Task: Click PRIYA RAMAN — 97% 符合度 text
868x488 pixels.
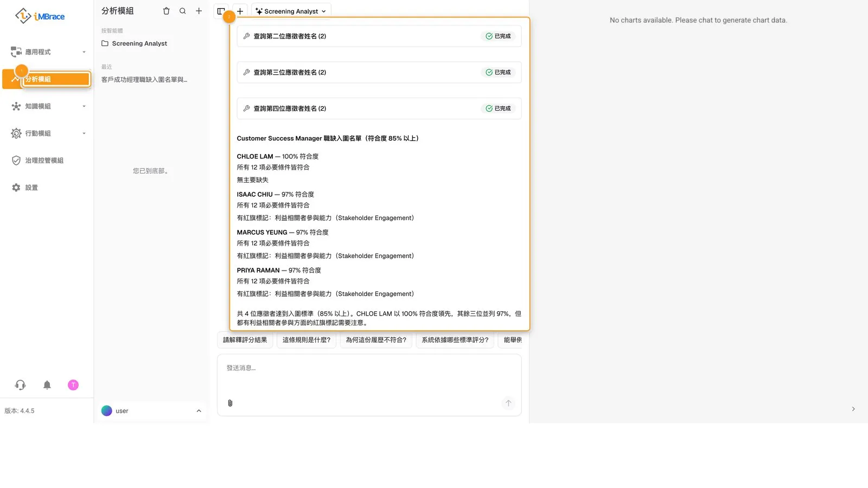Action: (x=279, y=270)
